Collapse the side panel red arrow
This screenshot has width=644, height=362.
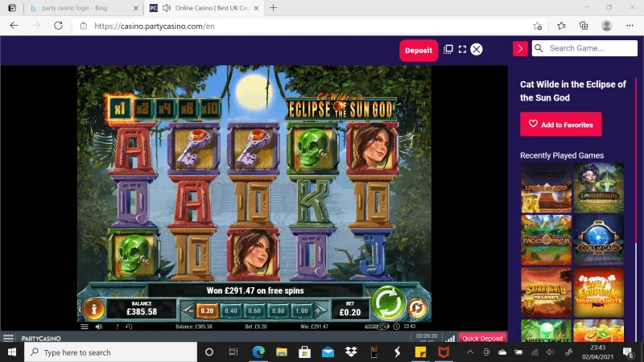520,49
